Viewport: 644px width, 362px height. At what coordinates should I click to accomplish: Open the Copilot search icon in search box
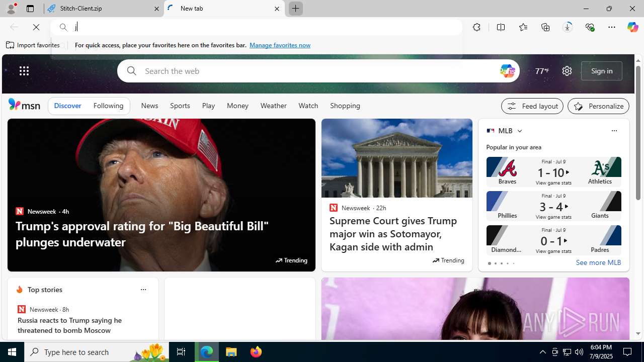507,71
